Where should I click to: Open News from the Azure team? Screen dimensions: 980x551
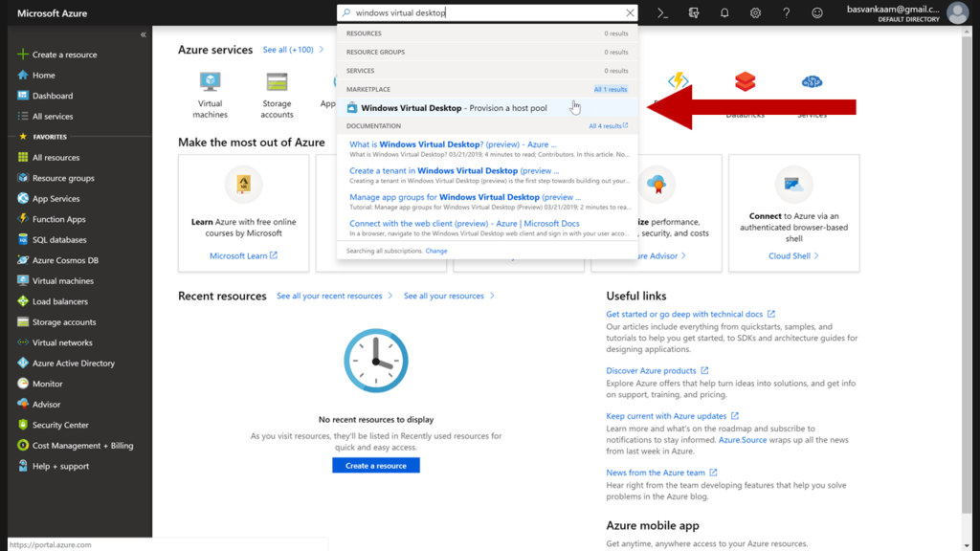click(661, 473)
